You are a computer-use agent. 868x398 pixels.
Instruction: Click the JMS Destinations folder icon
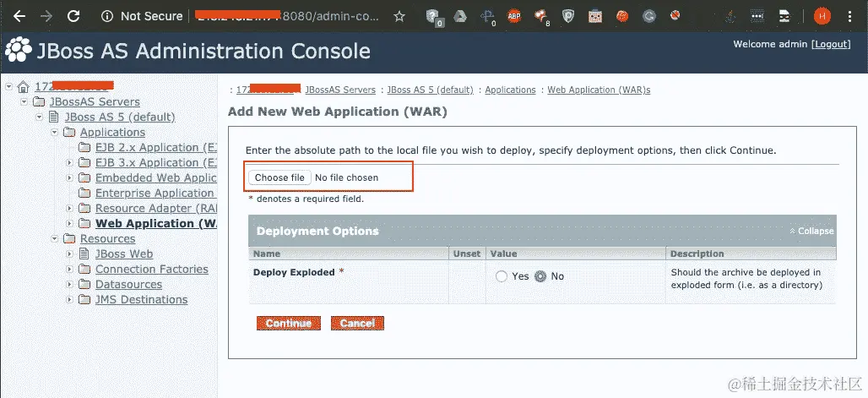click(84, 299)
